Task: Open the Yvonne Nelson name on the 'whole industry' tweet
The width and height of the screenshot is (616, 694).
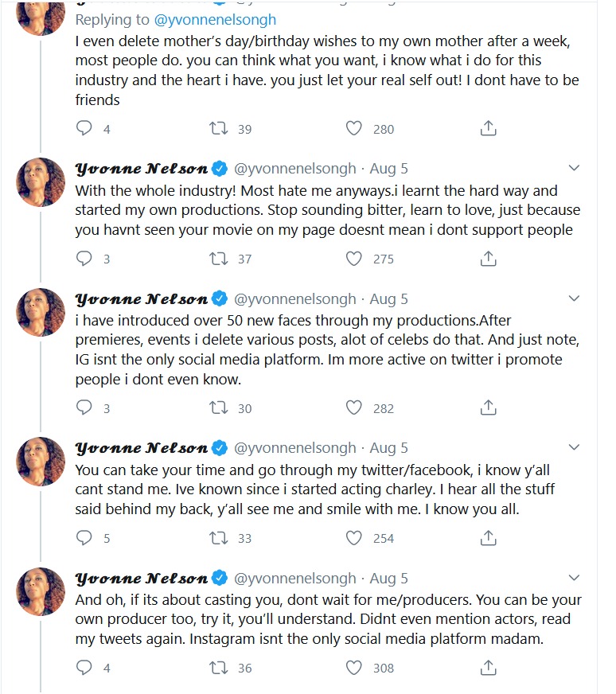Action: click(x=142, y=169)
